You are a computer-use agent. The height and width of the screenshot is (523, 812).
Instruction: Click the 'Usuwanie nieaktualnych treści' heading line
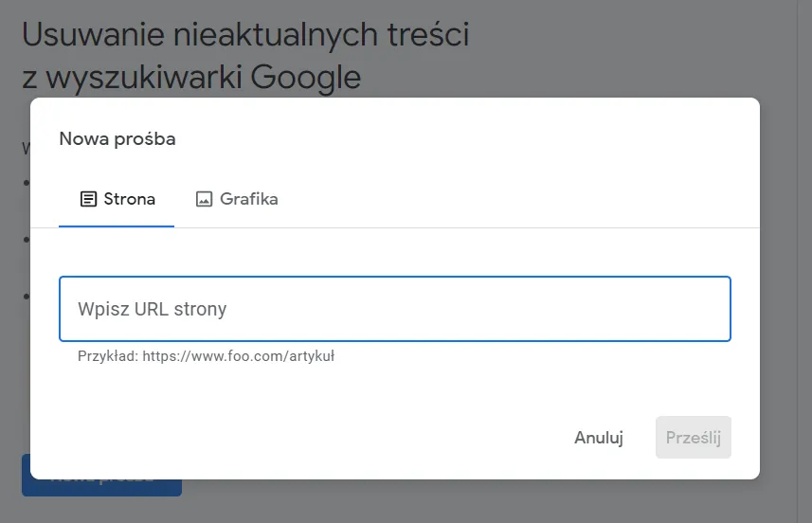[245, 35]
